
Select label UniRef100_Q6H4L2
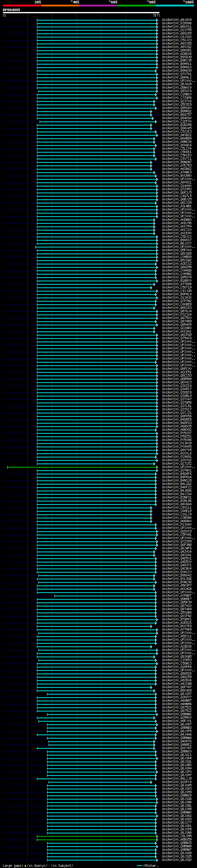177,78
